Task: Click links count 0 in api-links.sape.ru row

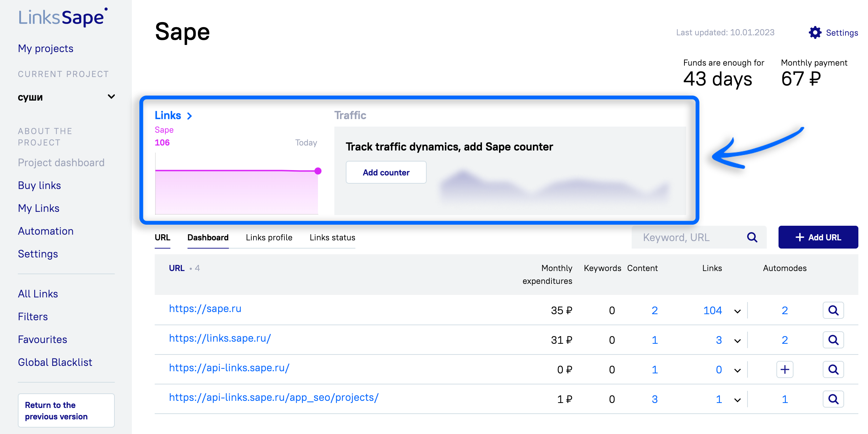Action: point(719,369)
